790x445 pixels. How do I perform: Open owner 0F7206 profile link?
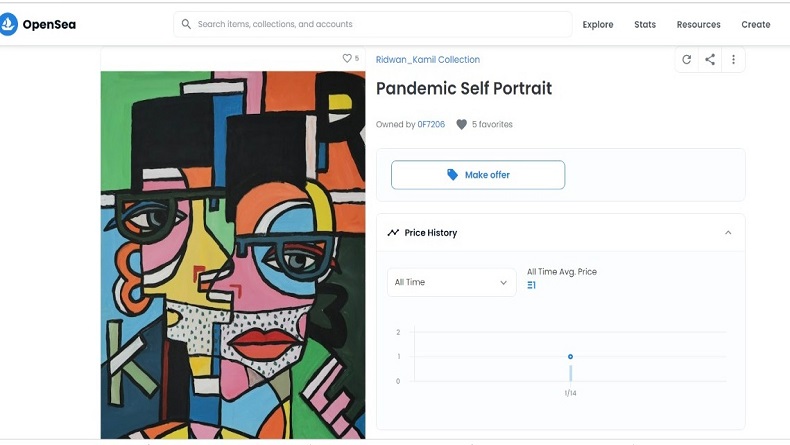(431, 125)
